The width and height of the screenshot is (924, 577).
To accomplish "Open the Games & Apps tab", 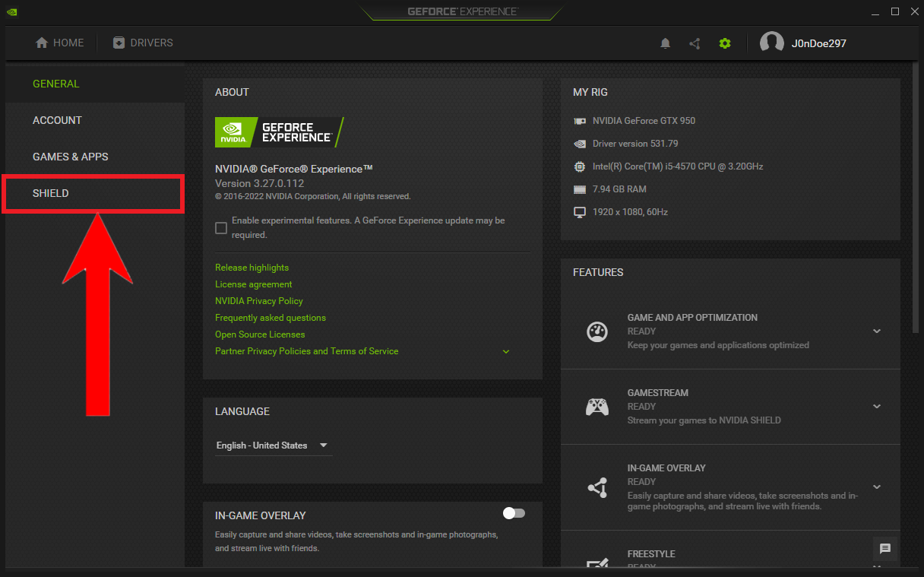I will (94, 157).
